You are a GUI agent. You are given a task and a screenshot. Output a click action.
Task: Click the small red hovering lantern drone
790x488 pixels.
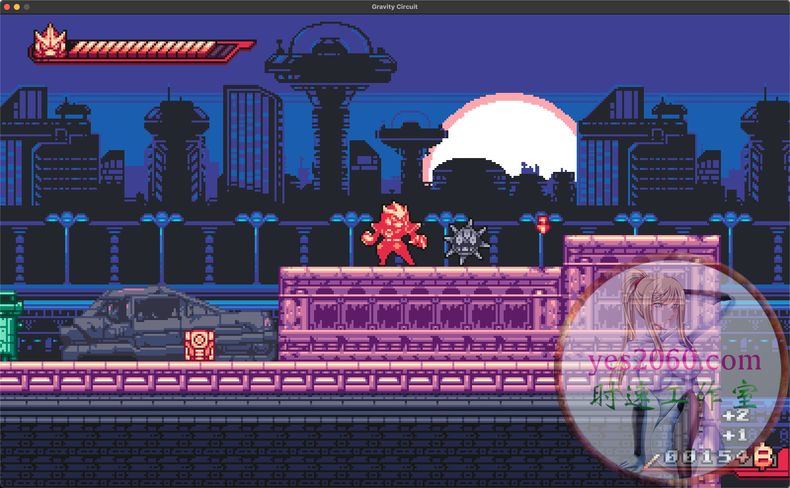pos(542,224)
